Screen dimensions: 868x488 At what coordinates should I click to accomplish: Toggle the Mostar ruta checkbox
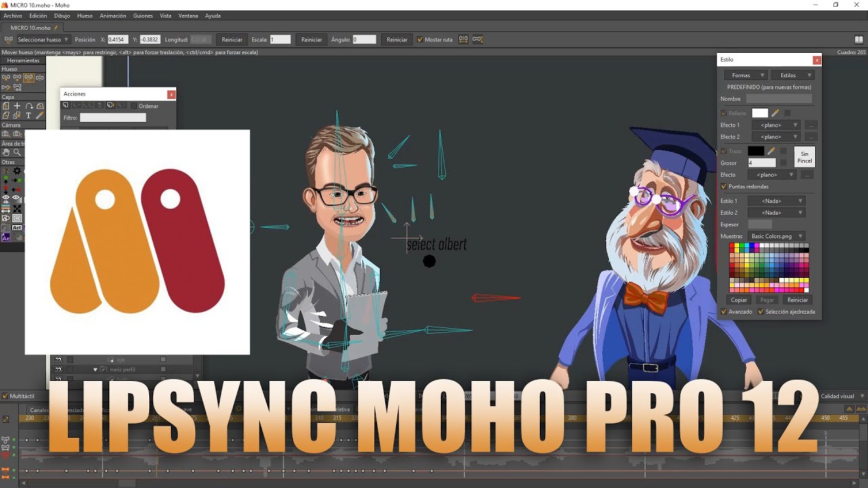[420, 39]
